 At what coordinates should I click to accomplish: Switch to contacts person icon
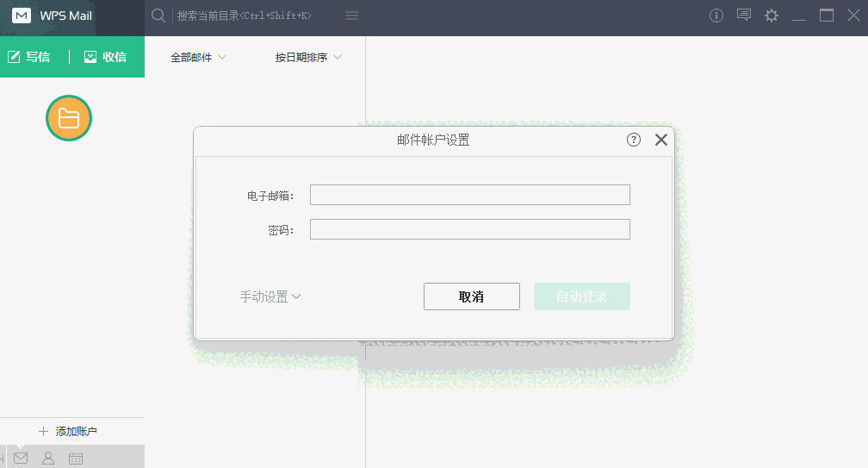(x=48, y=458)
